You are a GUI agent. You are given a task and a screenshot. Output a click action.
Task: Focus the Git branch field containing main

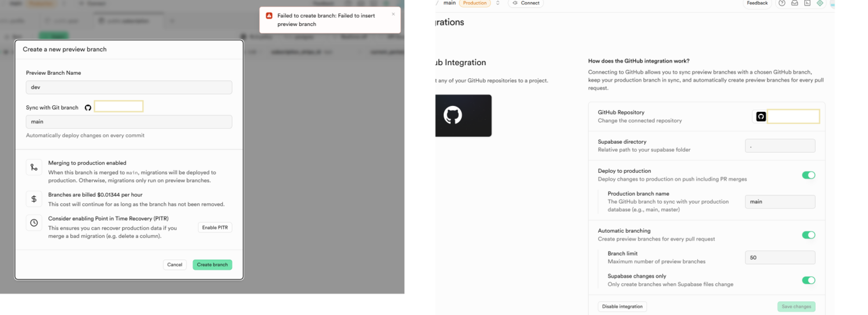[x=129, y=122]
